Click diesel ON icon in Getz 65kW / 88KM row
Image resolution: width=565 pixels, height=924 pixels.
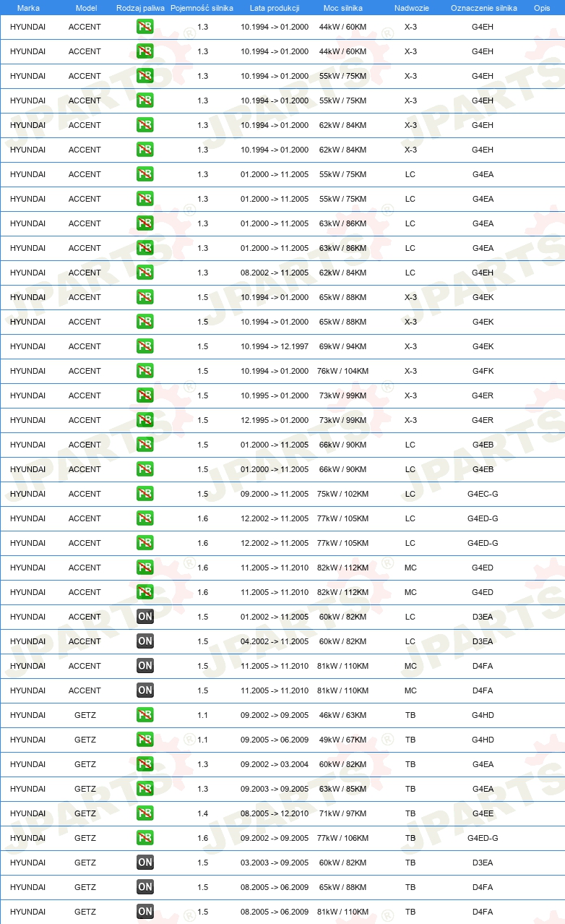pyautogui.click(x=145, y=887)
